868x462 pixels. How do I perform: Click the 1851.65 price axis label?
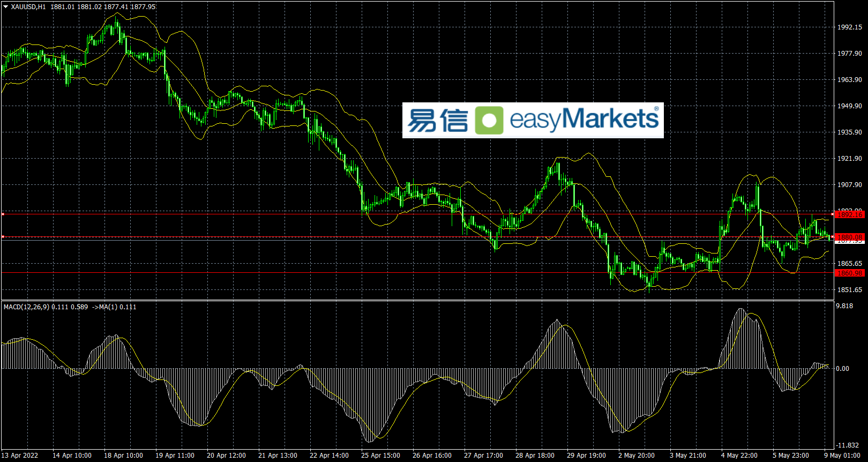point(850,290)
